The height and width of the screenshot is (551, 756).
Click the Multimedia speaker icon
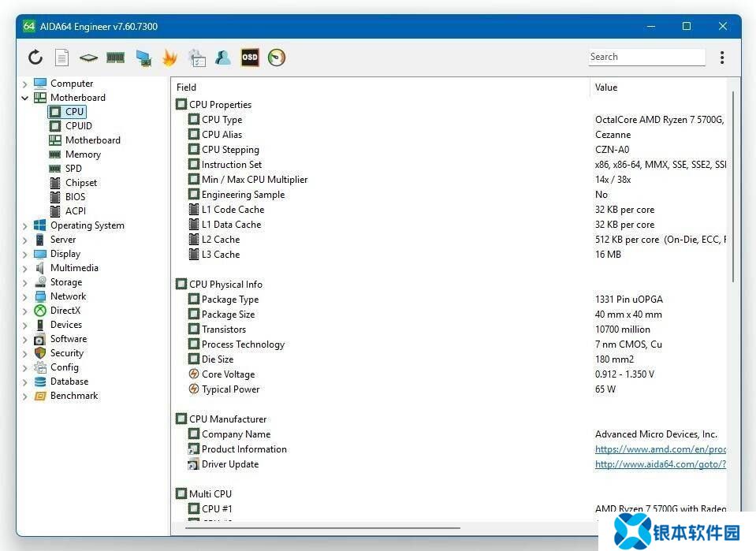tap(40, 268)
